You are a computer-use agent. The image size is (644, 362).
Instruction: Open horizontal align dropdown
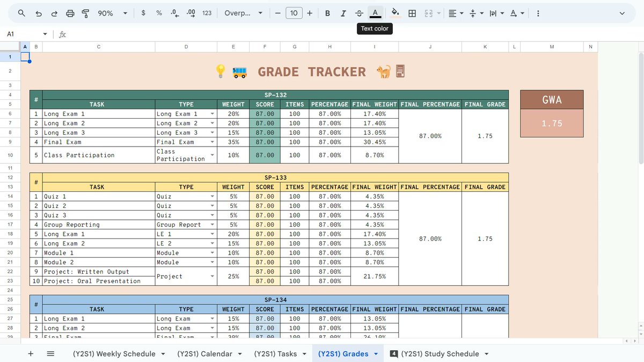(x=456, y=13)
